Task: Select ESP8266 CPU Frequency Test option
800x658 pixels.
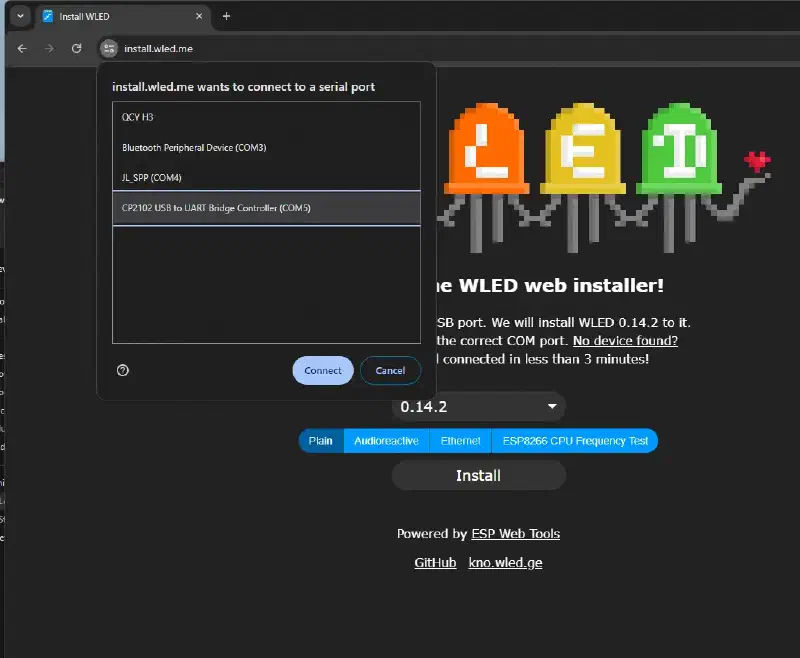Action: click(575, 441)
